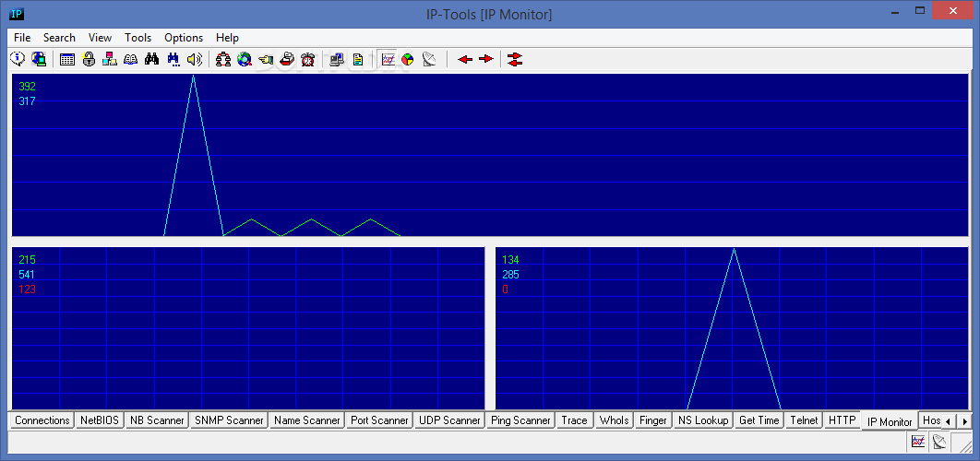Select the IP Monitor tab
Image resolution: width=980 pixels, height=461 pixels.
[x=890, y=421]
